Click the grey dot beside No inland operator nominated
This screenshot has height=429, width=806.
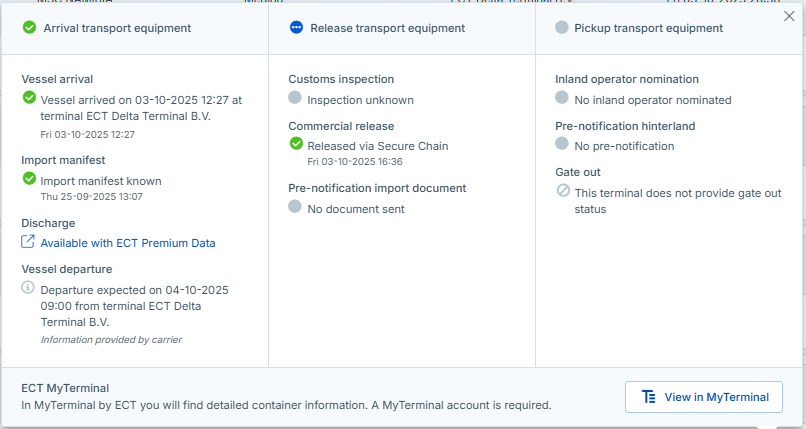[x=562, y=97]
